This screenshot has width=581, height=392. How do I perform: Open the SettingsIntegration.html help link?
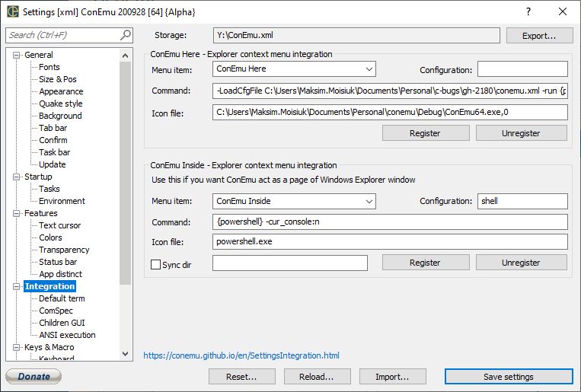coord(241,355)
